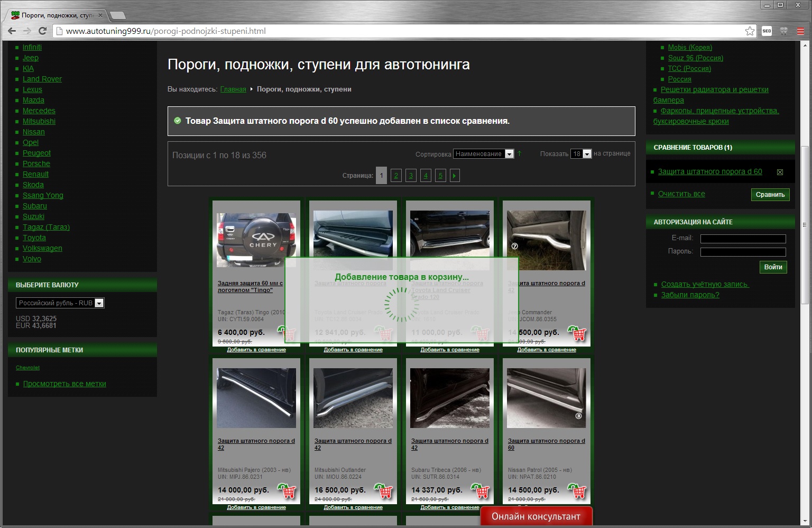
Task: Open the Toyota brand link
Action: click(34, 238)
